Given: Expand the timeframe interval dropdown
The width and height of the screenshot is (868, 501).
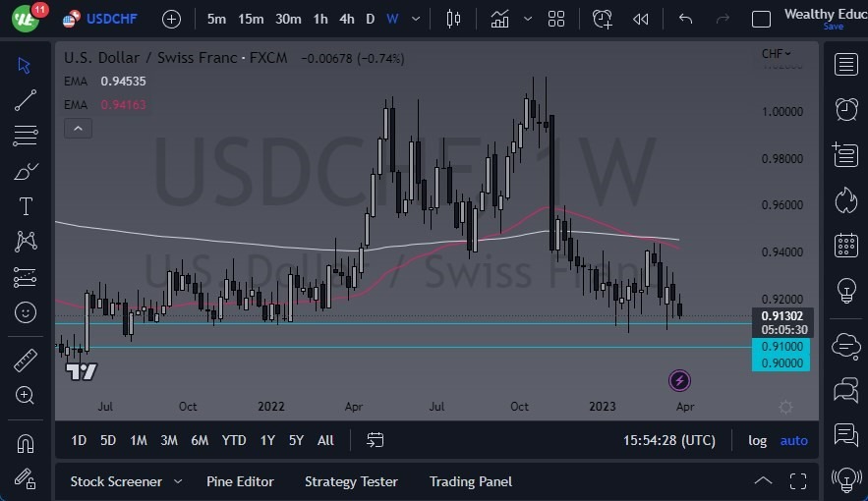Looking at the screenshot, I should (416, 19).
